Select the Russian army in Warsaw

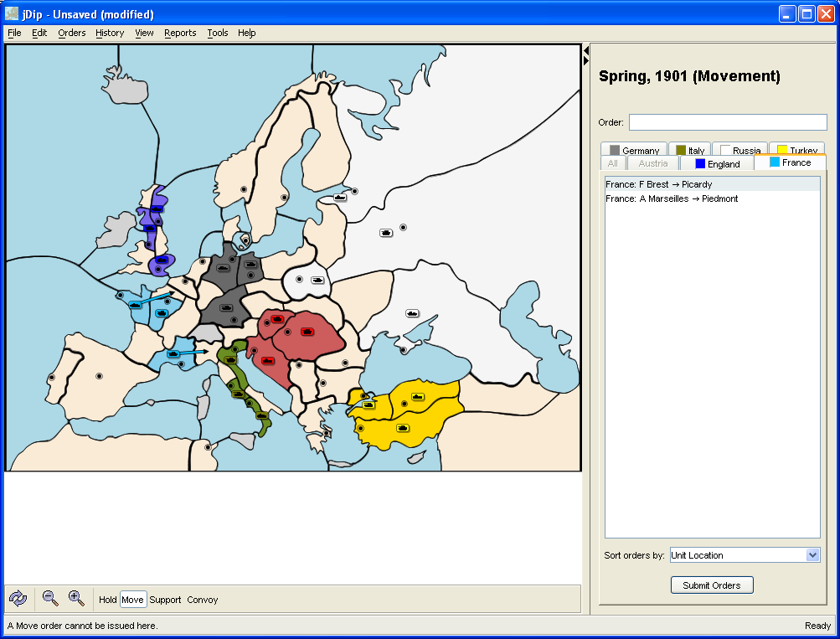click(317, 280)
